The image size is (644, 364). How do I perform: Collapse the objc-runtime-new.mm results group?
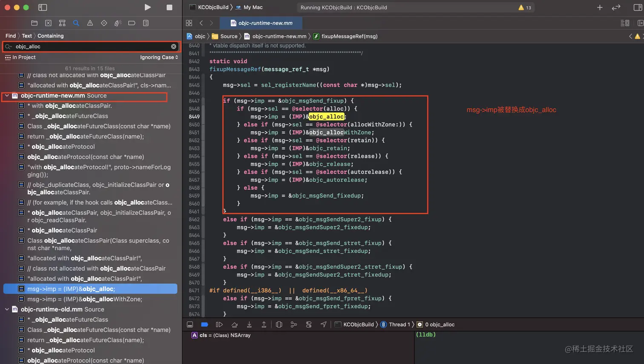[7, 95]
